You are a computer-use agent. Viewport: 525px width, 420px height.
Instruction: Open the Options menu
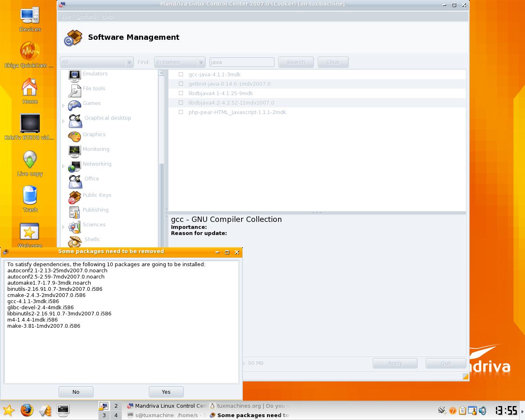point(86,16)
